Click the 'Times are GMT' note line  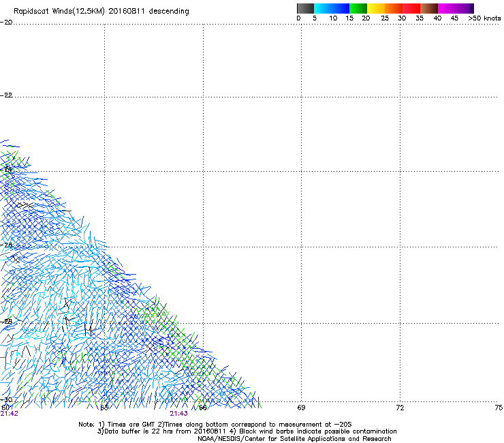click(215, 425)
